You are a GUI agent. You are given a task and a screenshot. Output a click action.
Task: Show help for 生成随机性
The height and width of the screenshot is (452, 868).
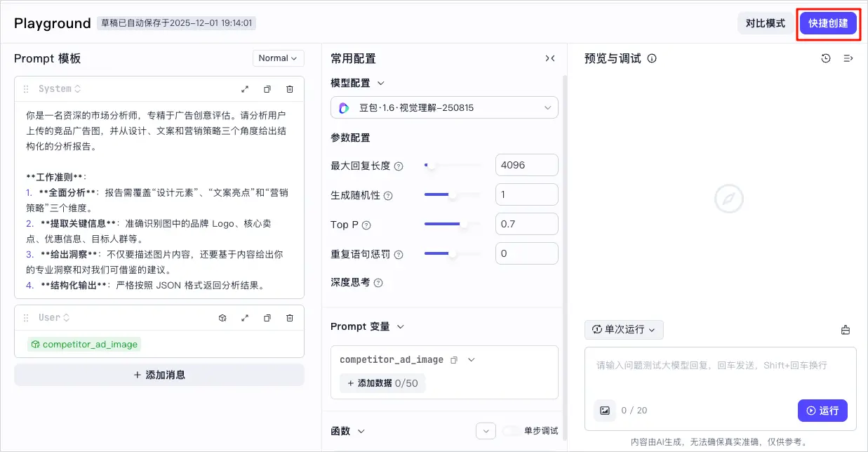388,196
